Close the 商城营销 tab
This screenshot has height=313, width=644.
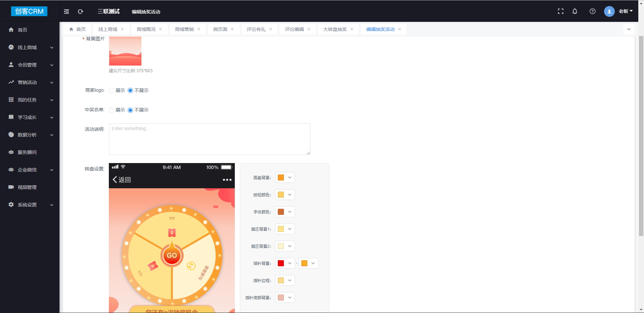pos(199,29)
